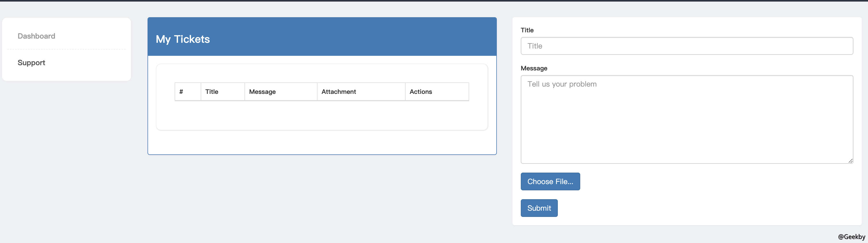Open the Dashboard sidebar link
This screenshot has width=868, height=243.
click(x=36, y=36)
